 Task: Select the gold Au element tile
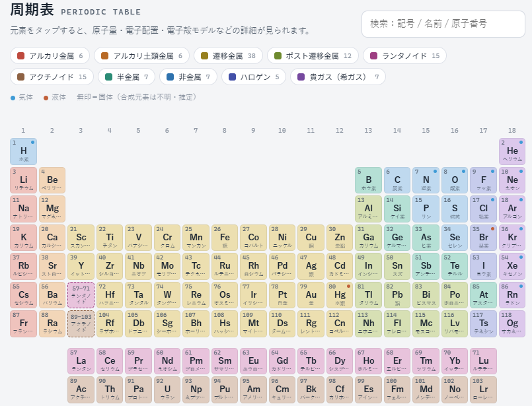(x=311, y=295)
